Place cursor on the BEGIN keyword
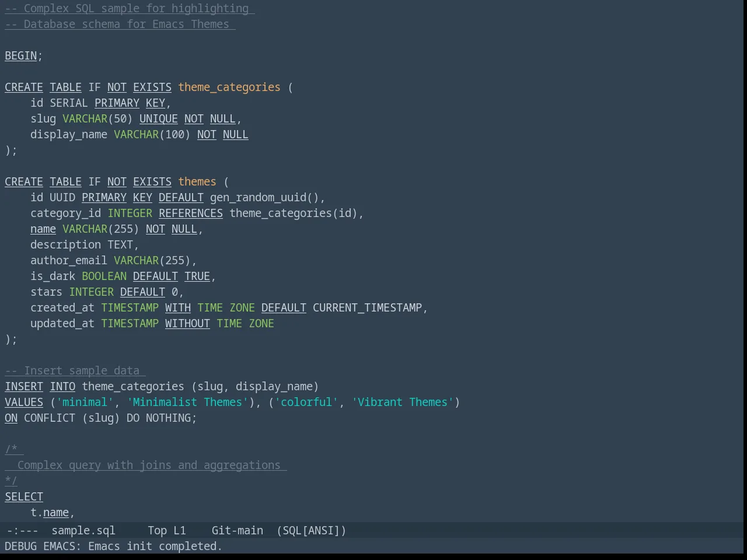The height and width of the screenshot is (560, 747). [21, 56]
